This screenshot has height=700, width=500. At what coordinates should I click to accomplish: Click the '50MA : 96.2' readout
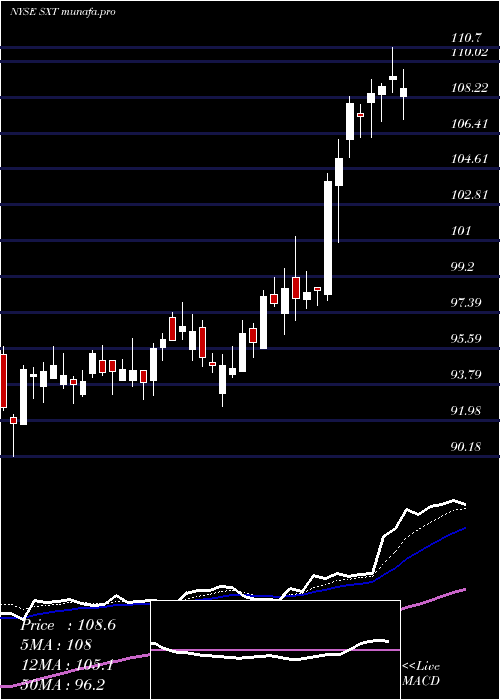point(62,685)
